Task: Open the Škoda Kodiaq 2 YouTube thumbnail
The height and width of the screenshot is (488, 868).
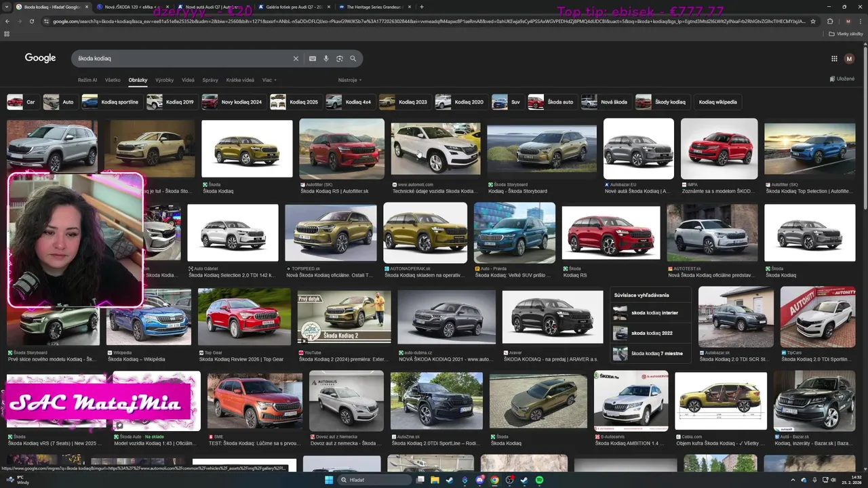Action: click(x=344, y=317)
